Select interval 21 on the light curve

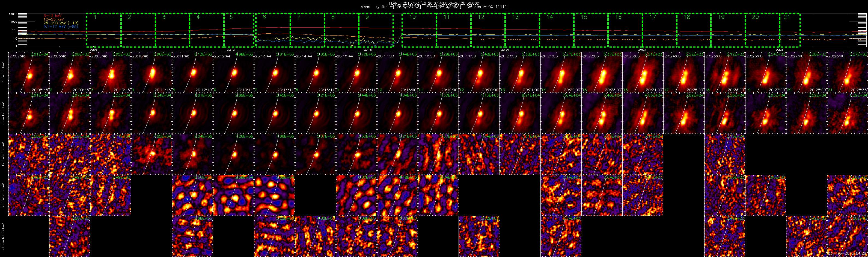(790, 30)
